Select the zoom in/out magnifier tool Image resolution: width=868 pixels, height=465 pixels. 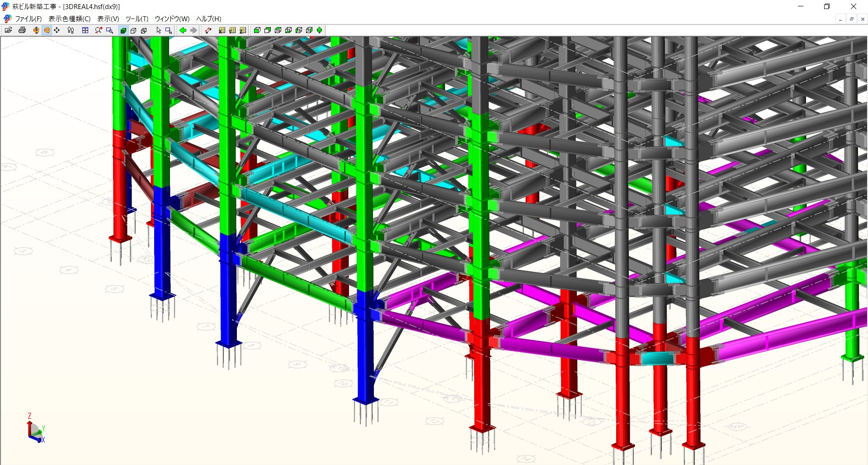tap(99, 30)
